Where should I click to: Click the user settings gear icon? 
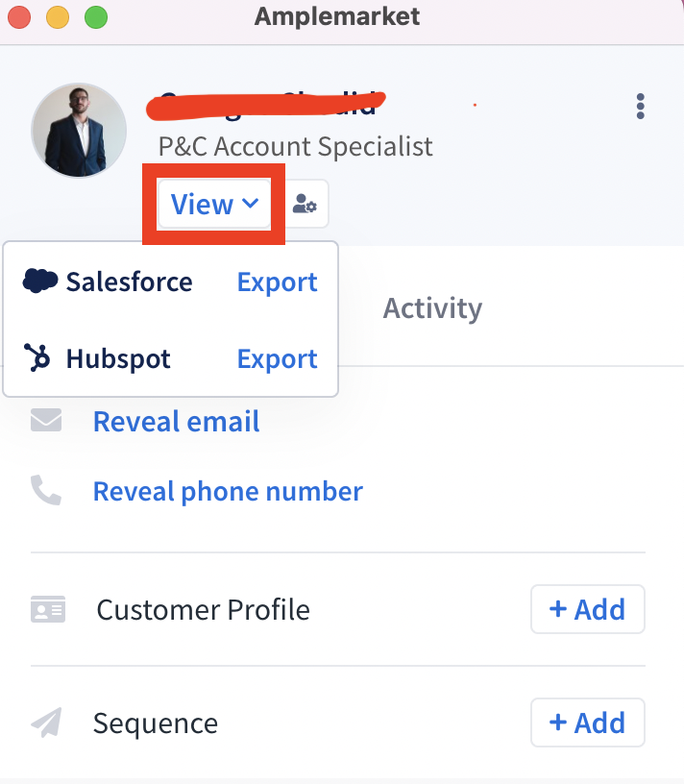click(x=305, y=204)
